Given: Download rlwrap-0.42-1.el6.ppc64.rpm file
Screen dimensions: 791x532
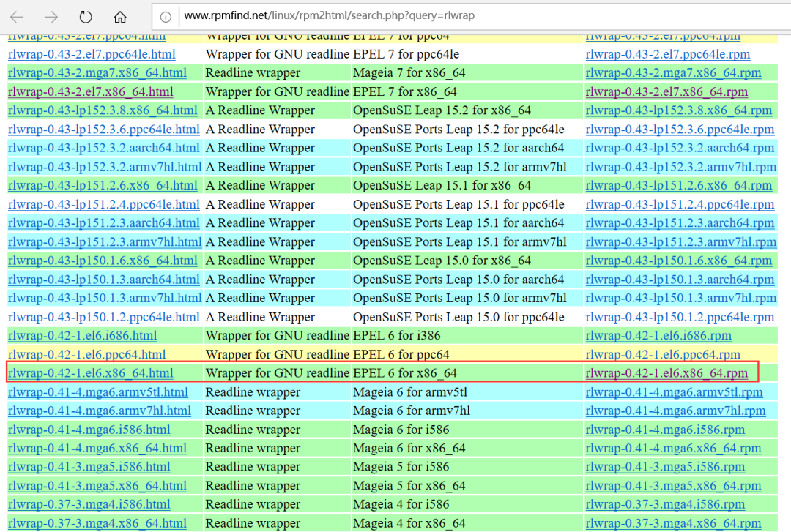Looking at the screenshot, I should (663, 354).
